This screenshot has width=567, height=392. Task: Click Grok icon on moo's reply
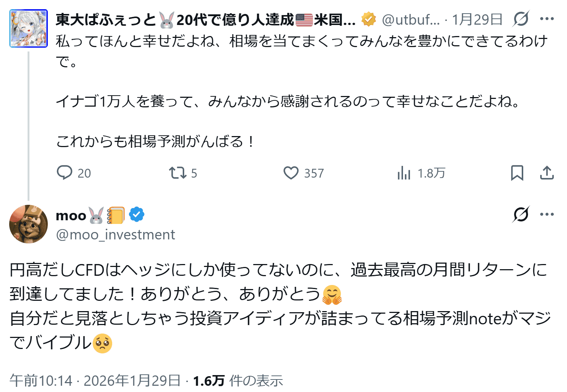[x=521, y=214]
